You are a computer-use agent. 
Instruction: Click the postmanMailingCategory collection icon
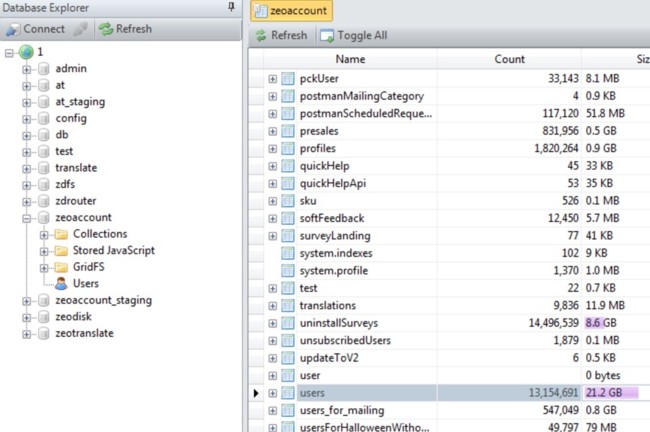tap(288, 96)
